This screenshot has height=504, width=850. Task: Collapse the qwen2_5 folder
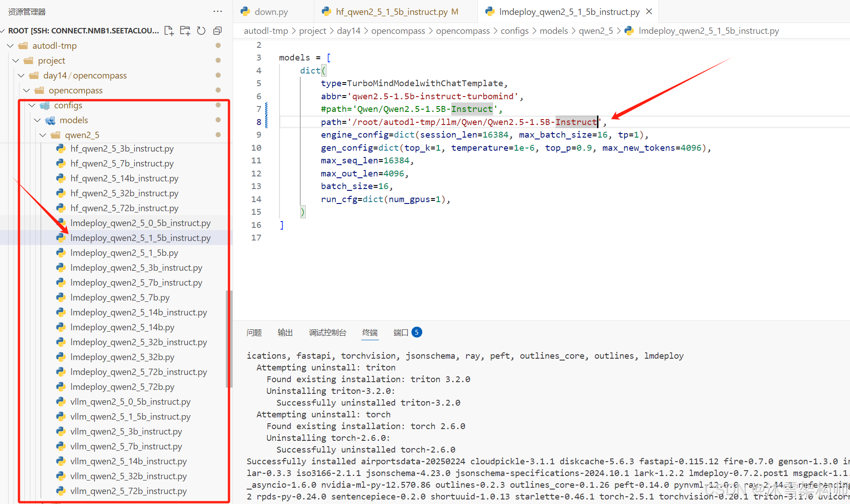(43, 135)
